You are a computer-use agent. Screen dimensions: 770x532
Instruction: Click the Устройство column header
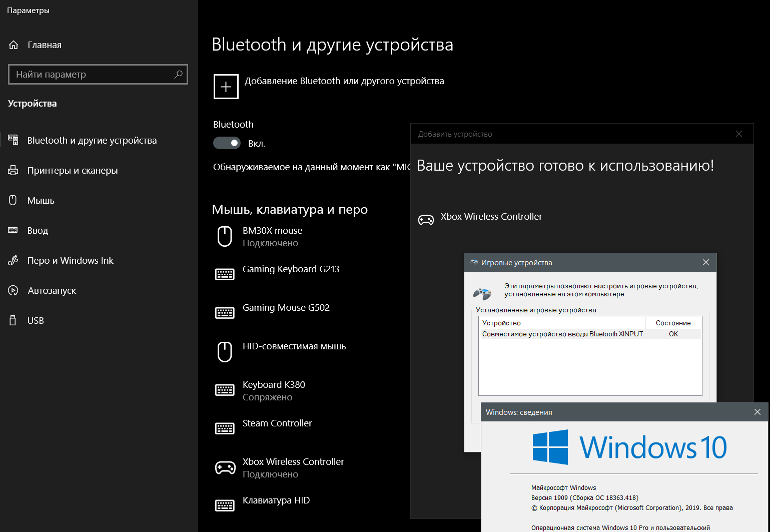pyautogui.click(x=562, y=323)
